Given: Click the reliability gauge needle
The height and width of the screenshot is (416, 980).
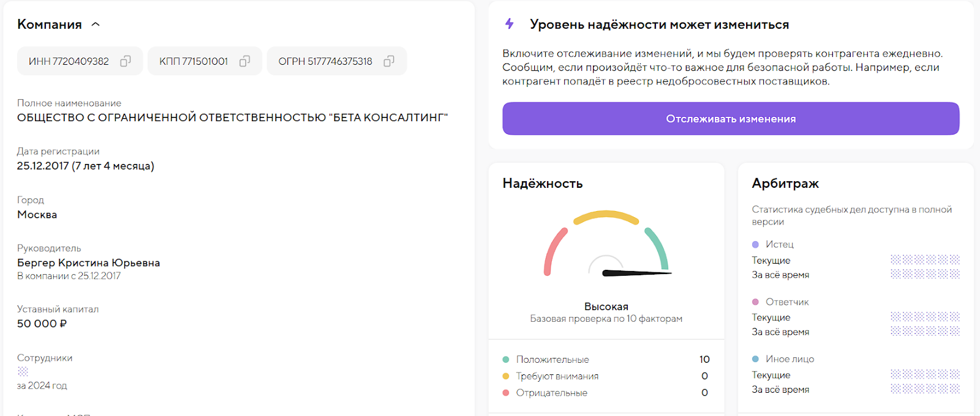Looking at the screenshot, I should 636,273.
